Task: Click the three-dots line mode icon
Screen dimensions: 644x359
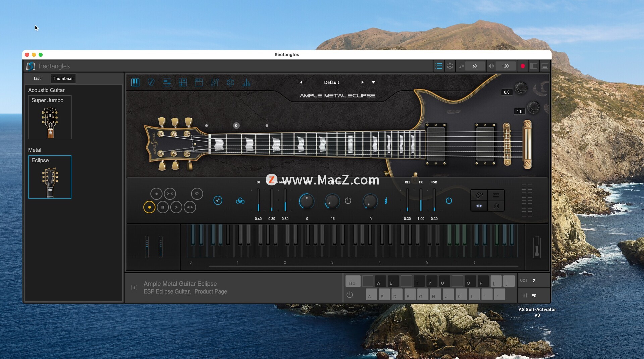Action: [x=496, y=195]
